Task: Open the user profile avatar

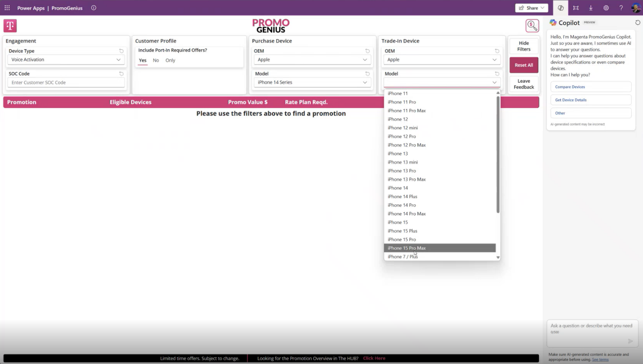Action: click(636, 8)
